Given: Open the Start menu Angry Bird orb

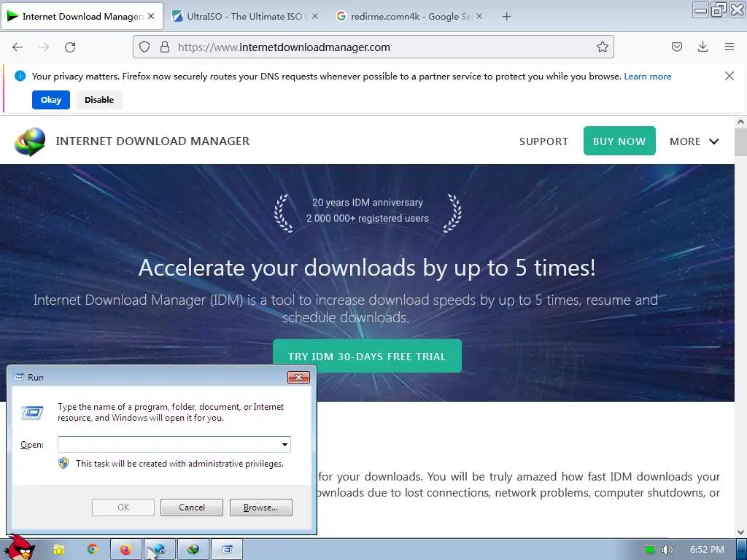Looking at the screenshot, I should (20, 548).
